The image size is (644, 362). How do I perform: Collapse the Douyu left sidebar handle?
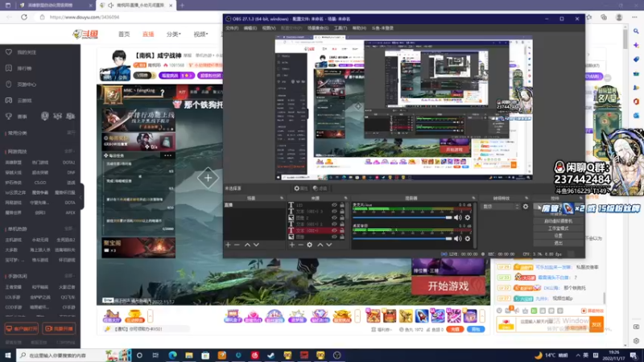[82, 196]
